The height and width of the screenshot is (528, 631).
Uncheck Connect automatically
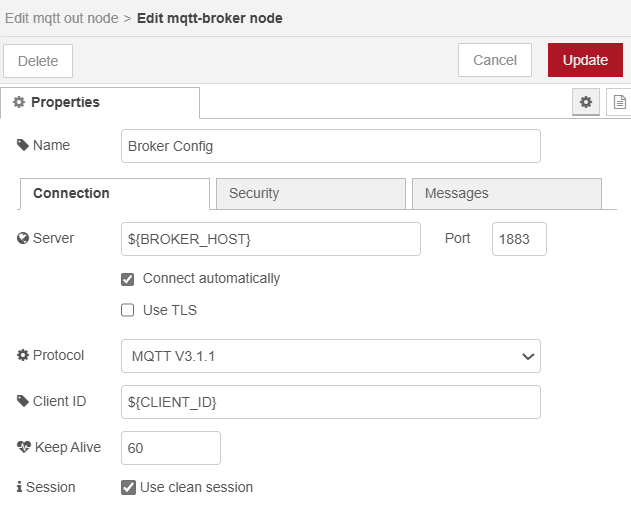(x=128, y=279)
